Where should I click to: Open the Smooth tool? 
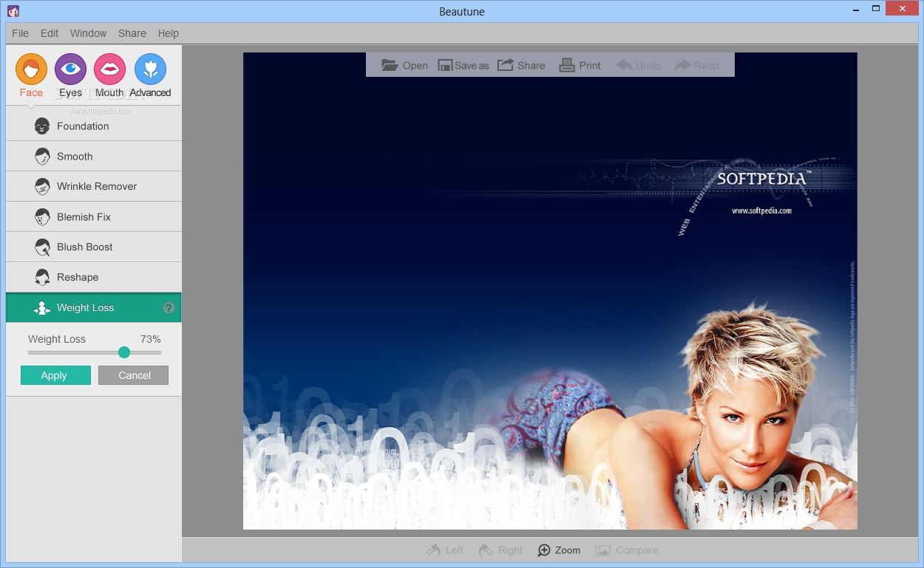(x=93, y=157)
